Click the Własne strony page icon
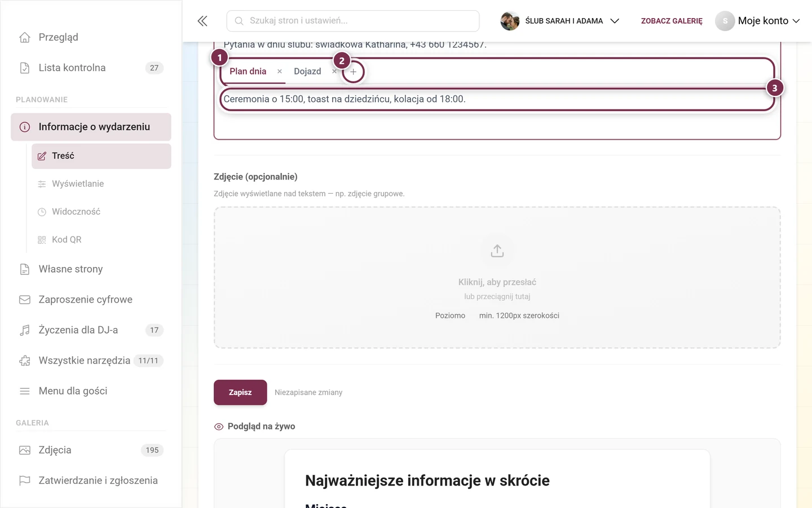This screenshot has width=812, height=508. tap(25, 269)
